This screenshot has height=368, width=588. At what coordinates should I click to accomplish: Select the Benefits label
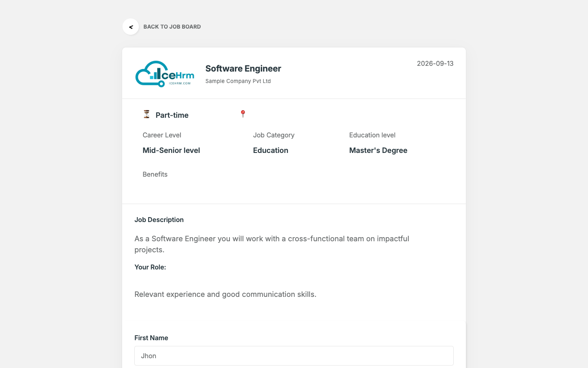tap(155, 174)
